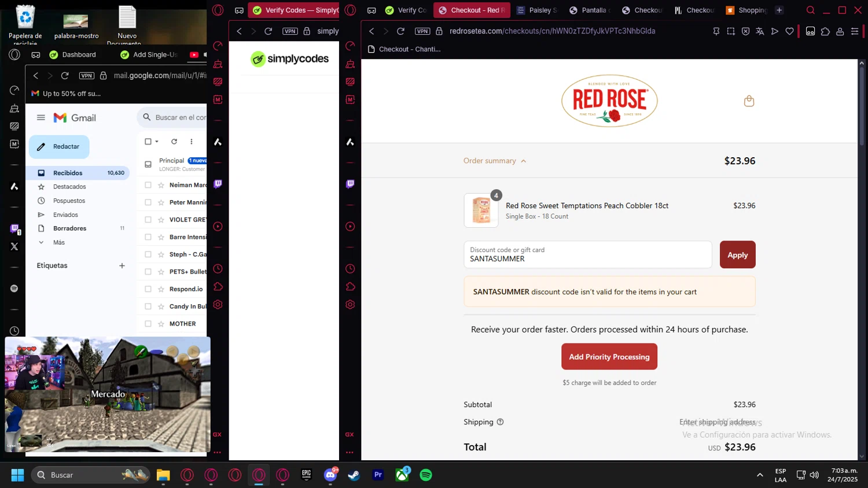
Task: Click the translate icon in Red Rose address bar
Action: pyautogui.click(x=760, y=31)
